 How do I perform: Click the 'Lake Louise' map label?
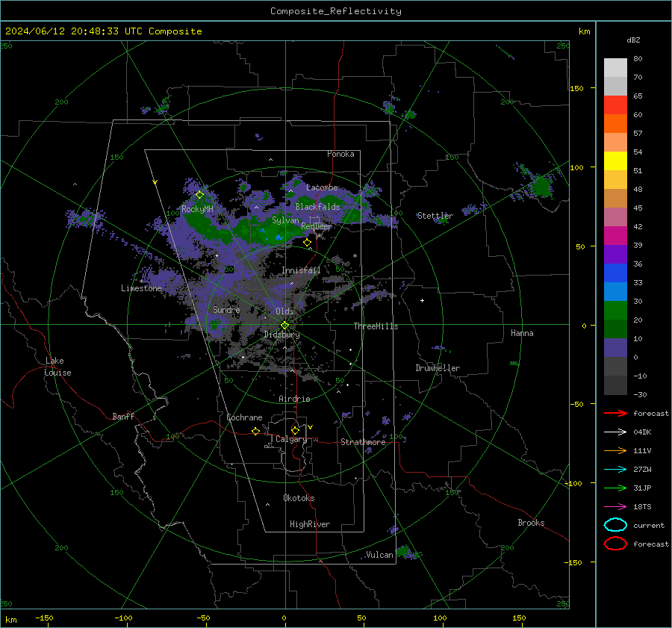point(57,367)
